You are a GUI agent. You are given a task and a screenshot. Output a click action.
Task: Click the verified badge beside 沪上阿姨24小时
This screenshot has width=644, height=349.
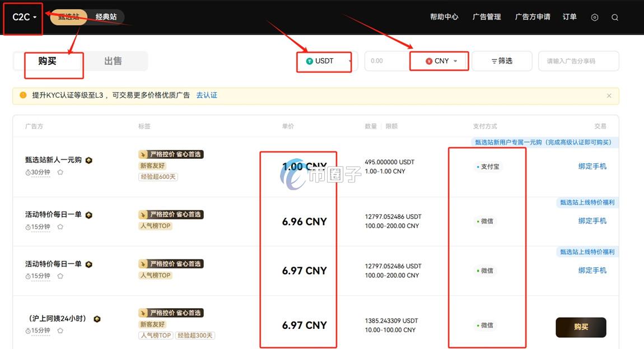pyautogui.click(x=97, y=319)
